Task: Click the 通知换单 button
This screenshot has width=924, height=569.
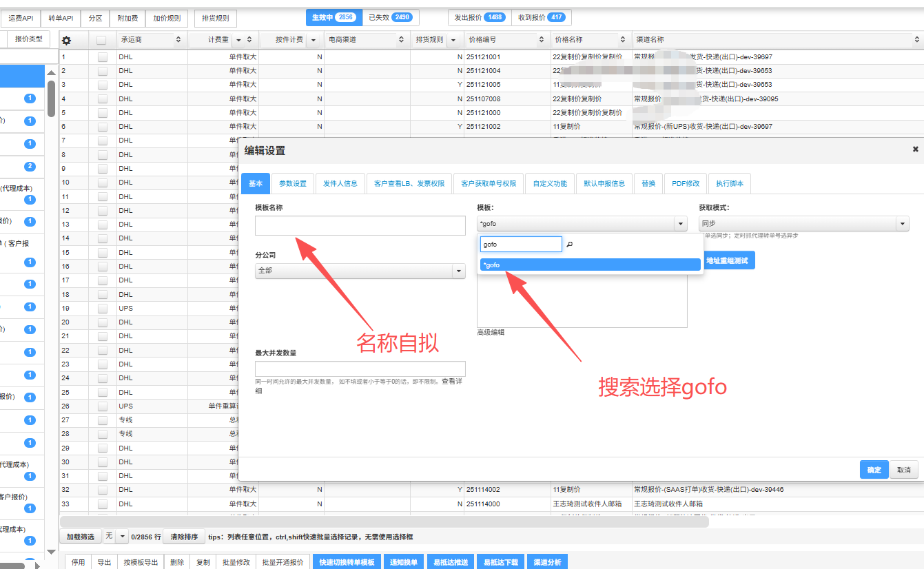Action: (404, 562)
